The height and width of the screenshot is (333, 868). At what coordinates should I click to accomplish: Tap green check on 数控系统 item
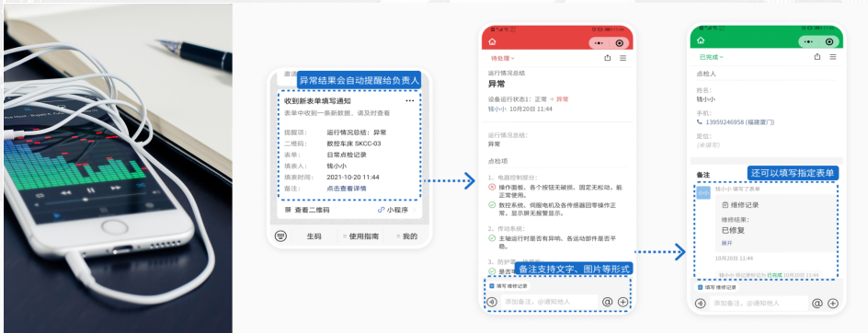pyautogui.click(x=492, y=204)
